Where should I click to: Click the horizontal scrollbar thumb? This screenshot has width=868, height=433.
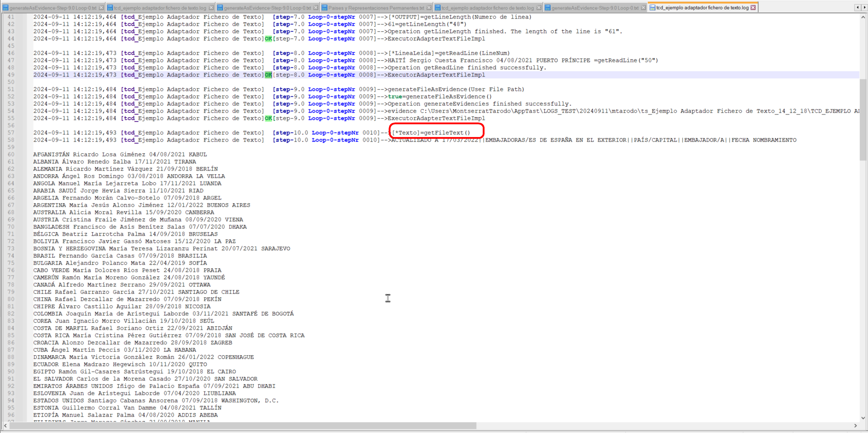[x=243, y=426]
